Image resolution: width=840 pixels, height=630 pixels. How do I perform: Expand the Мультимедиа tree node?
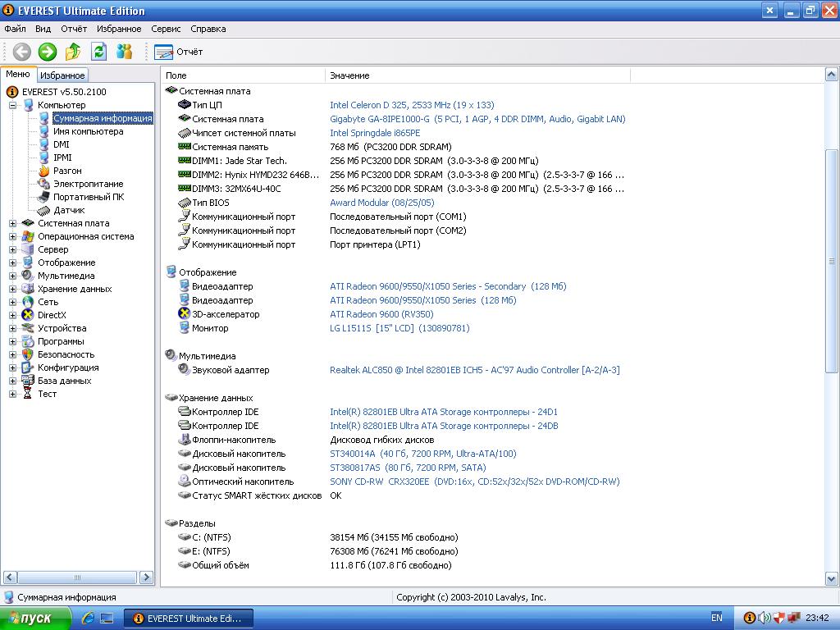[x=12, y=276]
